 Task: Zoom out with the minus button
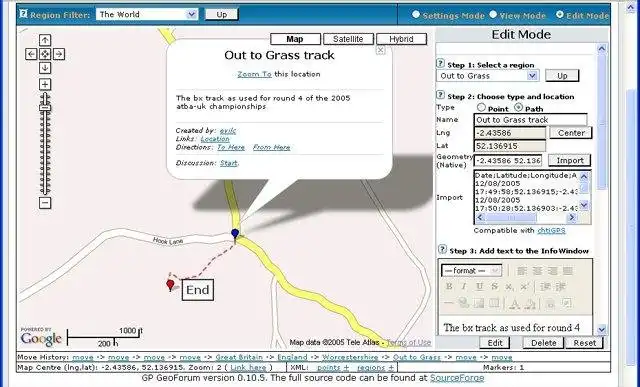pyautogui.click(x=45, y=203)
